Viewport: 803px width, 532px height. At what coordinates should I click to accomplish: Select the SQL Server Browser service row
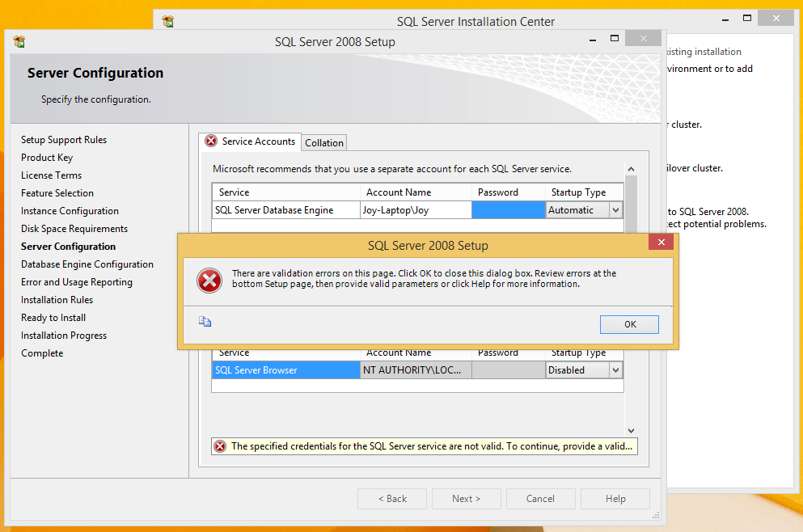coord(285,370)
